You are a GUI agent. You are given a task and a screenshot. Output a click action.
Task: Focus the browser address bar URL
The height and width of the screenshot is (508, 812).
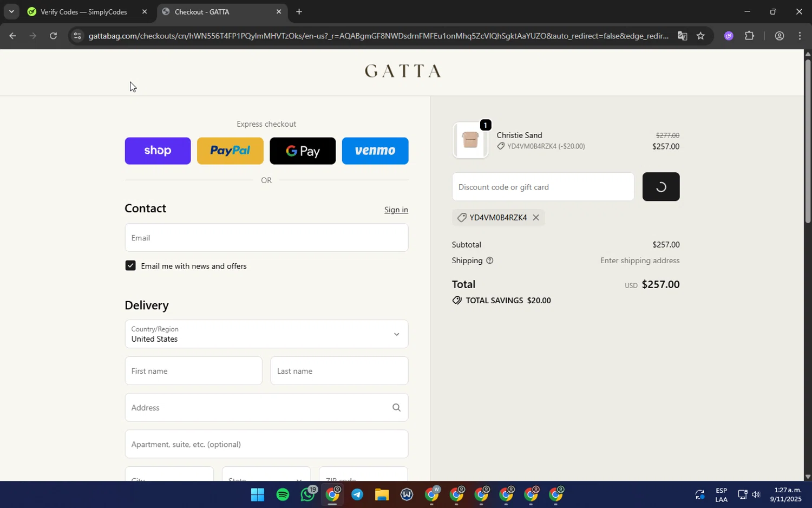coord(378,36)
